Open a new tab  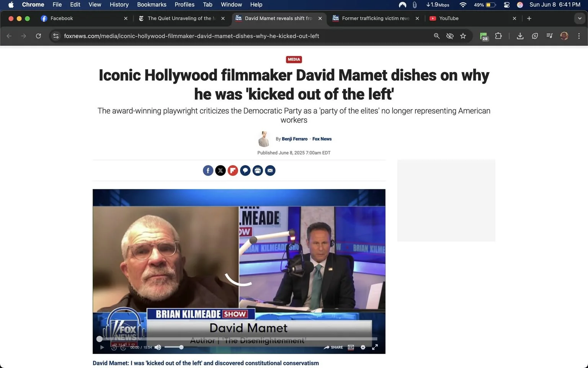tap(529, 18)
